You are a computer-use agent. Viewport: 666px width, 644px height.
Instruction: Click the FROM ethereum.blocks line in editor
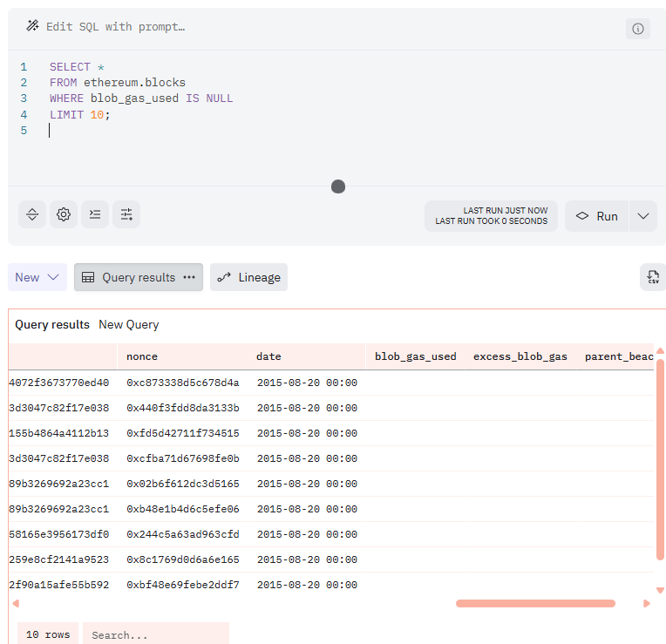[x=118, y=83]
